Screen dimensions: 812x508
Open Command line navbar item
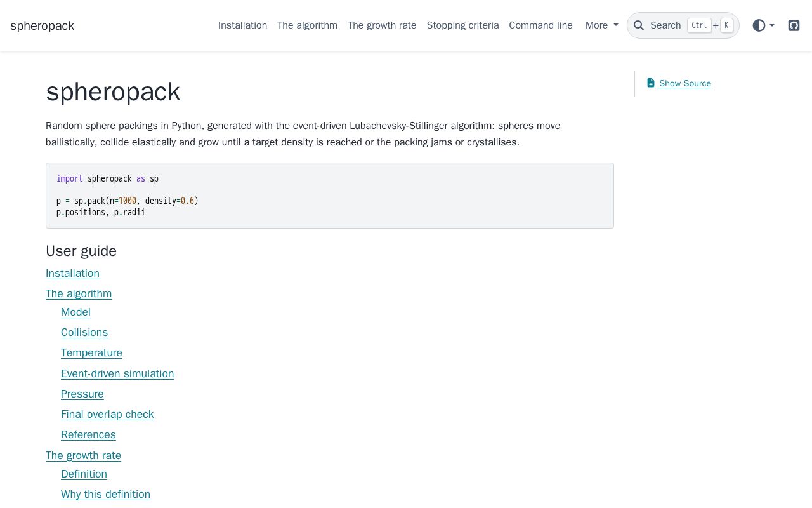(540, 25)
